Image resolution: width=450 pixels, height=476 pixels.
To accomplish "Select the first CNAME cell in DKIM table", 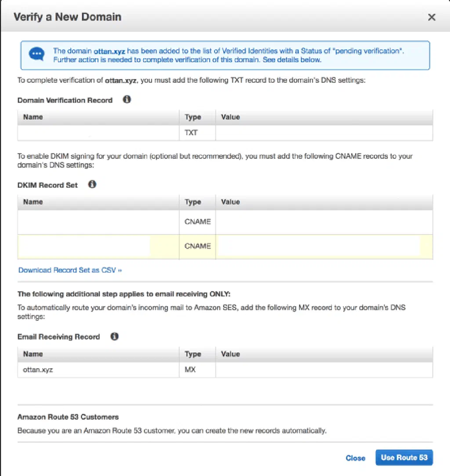I will [x=197, y=222].
